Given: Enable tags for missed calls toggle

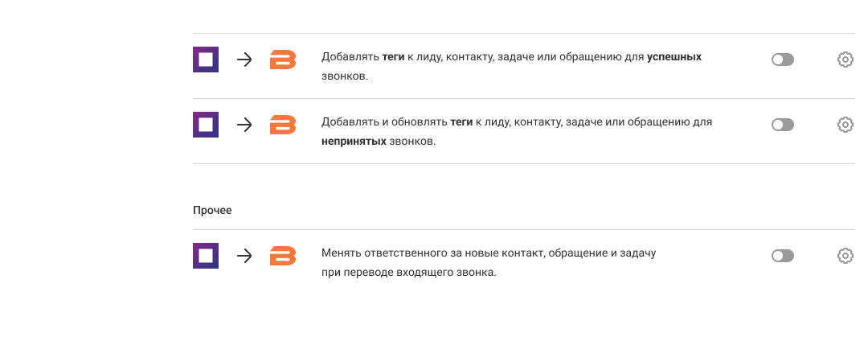Looking at the screenshot, I should (782, 125).
